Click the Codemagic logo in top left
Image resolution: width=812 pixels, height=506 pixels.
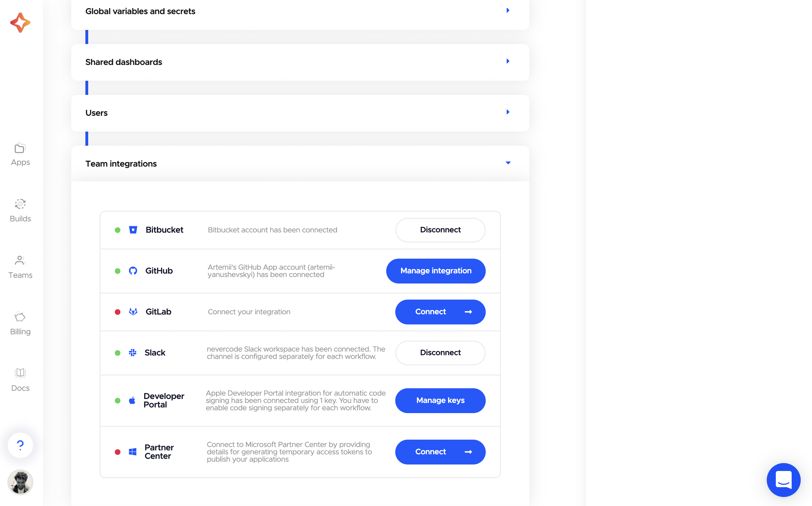pyautogui.click(x=20, y=22)
